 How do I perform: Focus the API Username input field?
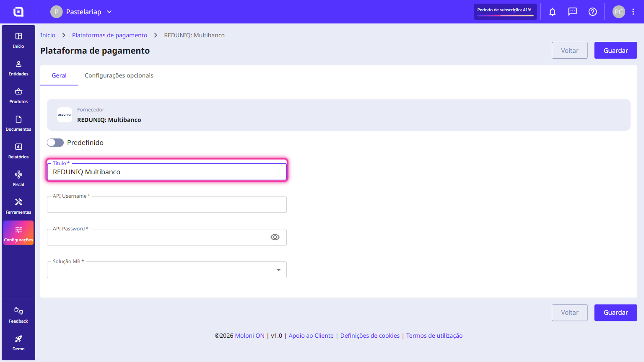pos(167,204)
